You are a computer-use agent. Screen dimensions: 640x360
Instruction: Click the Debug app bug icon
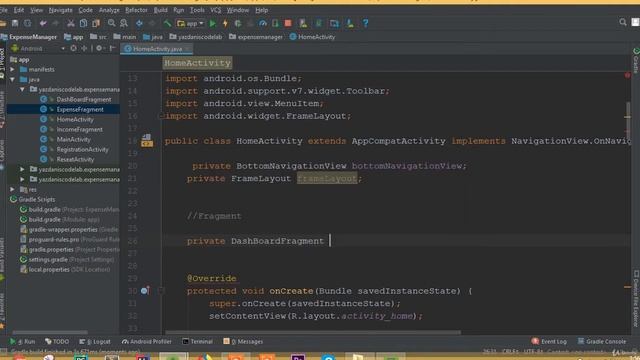pos(238,23)
